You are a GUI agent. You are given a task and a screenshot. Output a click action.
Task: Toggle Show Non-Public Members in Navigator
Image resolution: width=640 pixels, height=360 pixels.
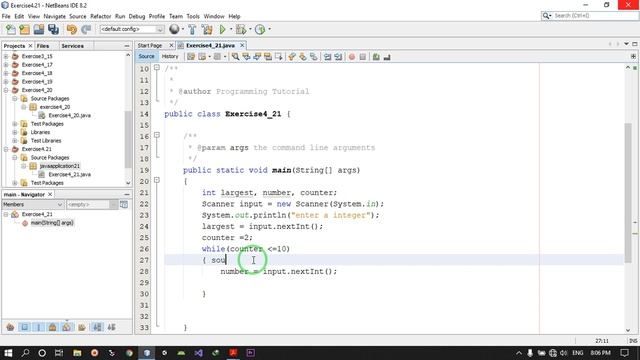point(53,327)
